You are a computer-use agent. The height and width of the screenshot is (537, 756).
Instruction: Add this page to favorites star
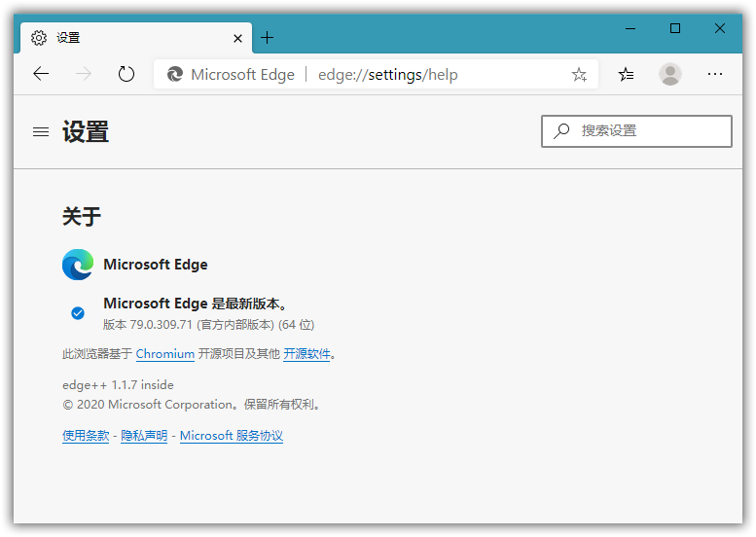pos(579,75)
